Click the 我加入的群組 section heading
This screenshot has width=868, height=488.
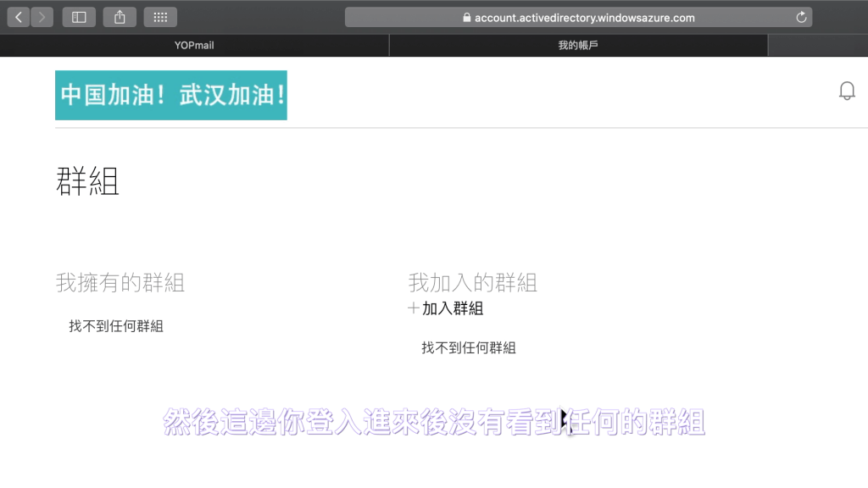point(473,283)
